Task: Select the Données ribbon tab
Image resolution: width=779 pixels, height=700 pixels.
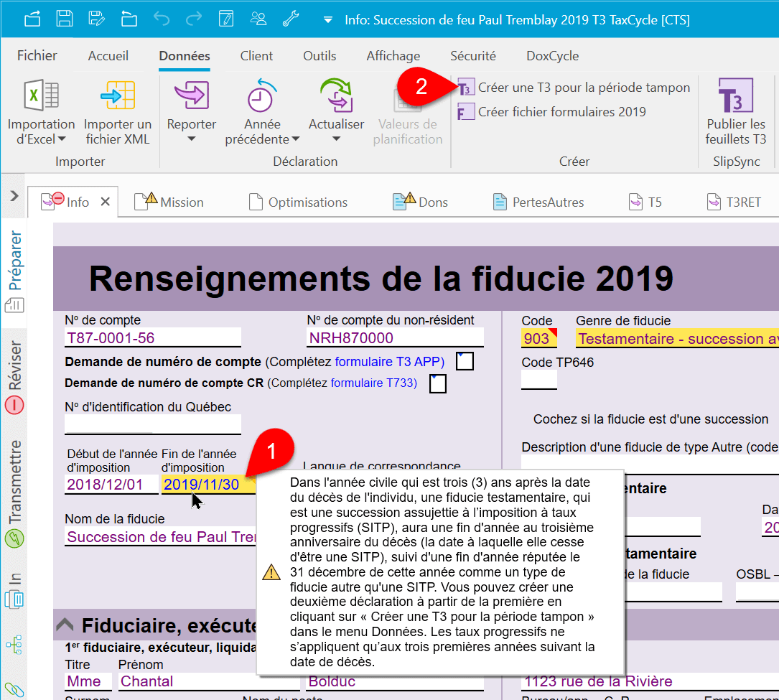Action: tap(185, 56)
